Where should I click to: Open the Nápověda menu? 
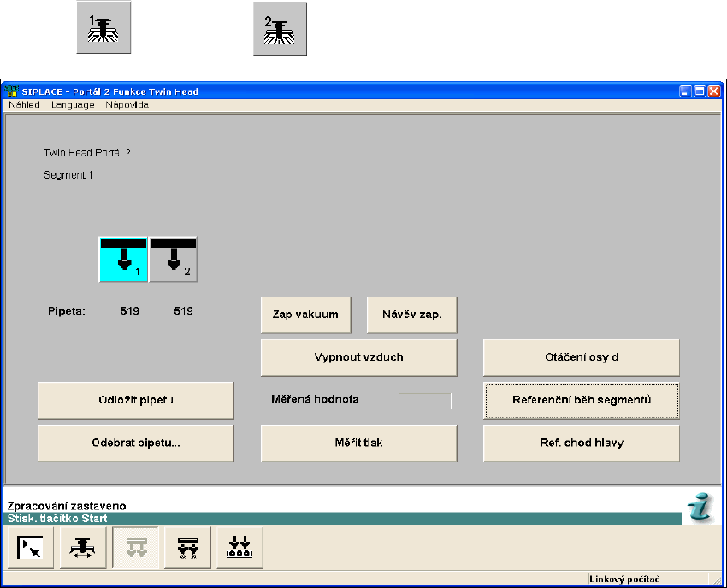point(127,105)
